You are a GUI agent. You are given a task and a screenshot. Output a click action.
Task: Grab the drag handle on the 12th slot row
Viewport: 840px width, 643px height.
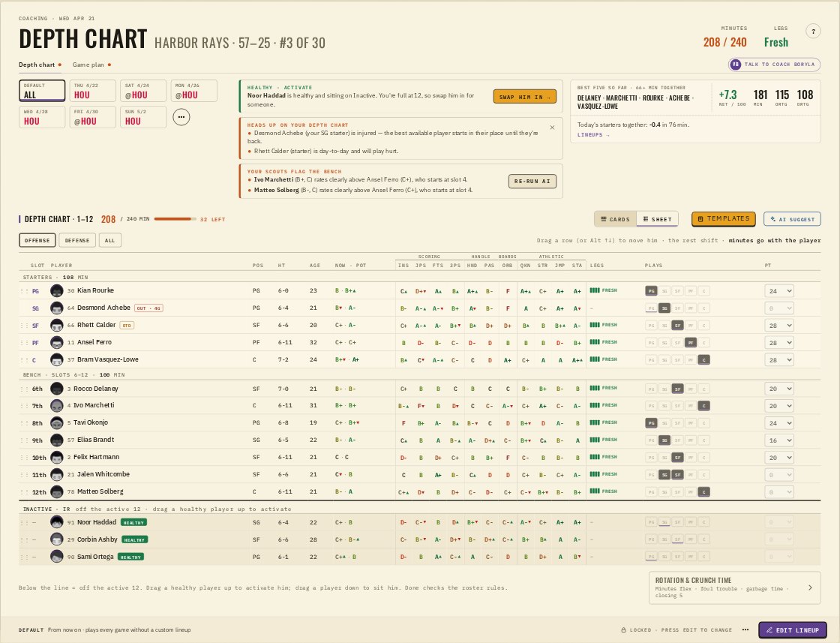click(23, 492)
